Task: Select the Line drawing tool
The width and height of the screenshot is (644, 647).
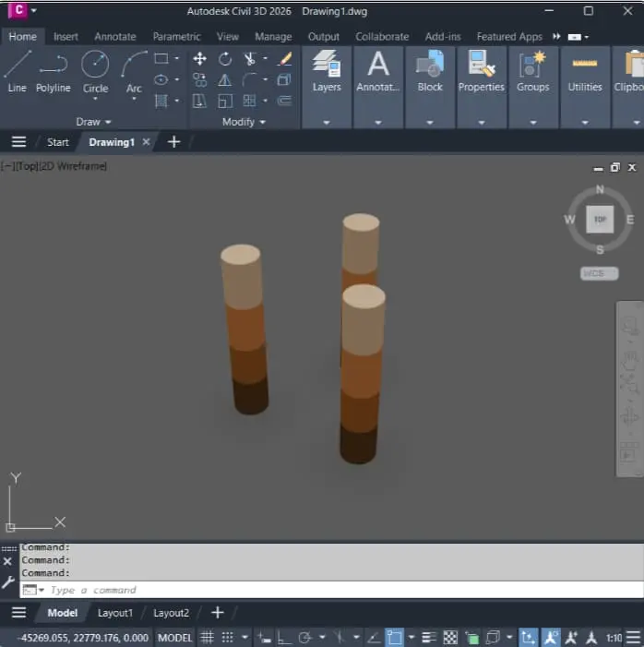Action: pyautogui.click(x=17, y=71)
